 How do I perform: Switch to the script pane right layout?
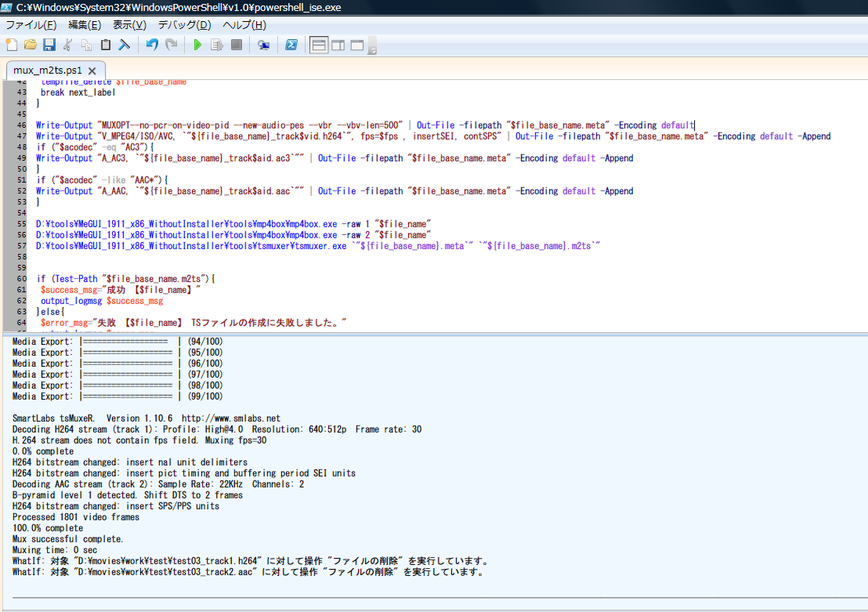(338, 45)
